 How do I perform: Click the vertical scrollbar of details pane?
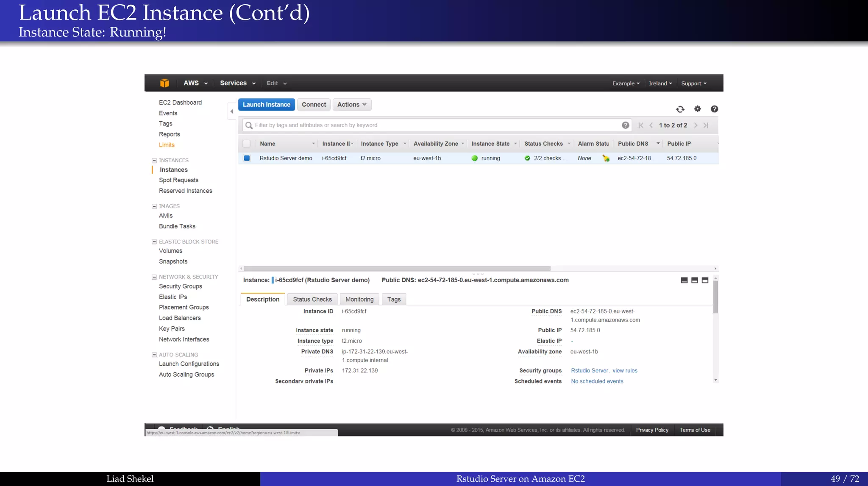click(x=715, y=297)
